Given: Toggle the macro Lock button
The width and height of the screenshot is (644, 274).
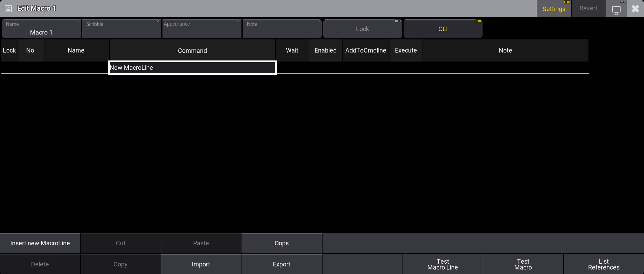Looking at the screenshot, I should point(362,29).
